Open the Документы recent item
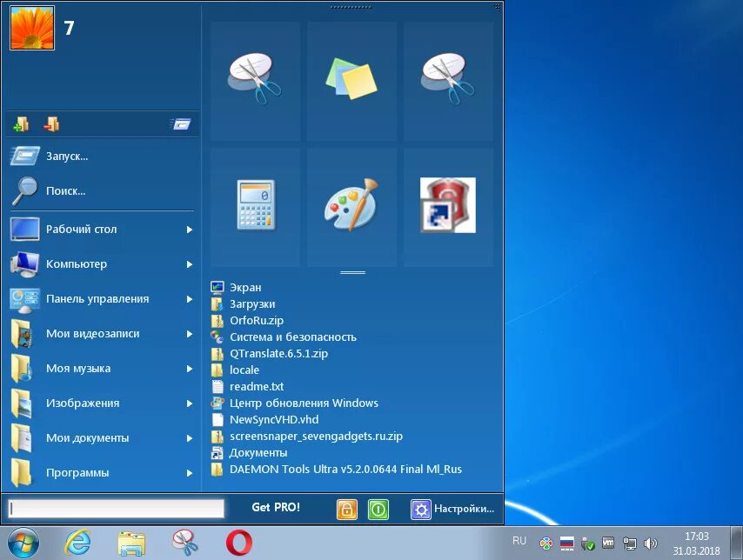Screen dimensions: 743x560 pos(249,453)
